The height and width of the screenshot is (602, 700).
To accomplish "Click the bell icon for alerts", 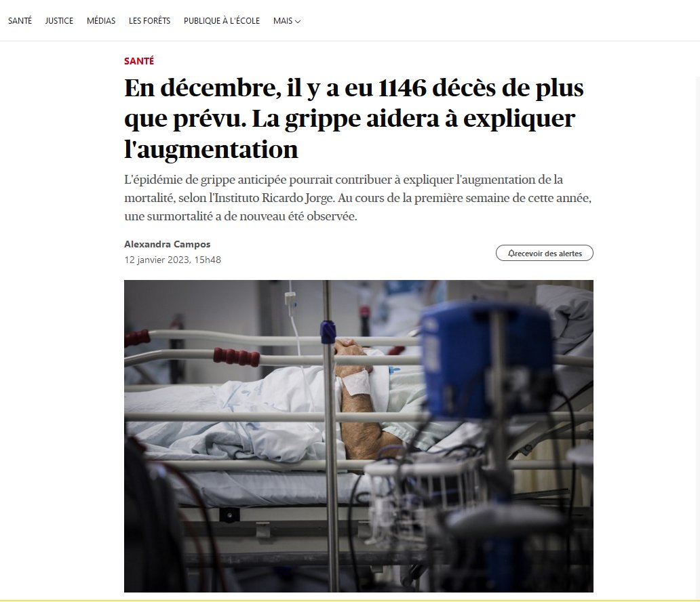I will pyautogui.click(x=511, y=254).
